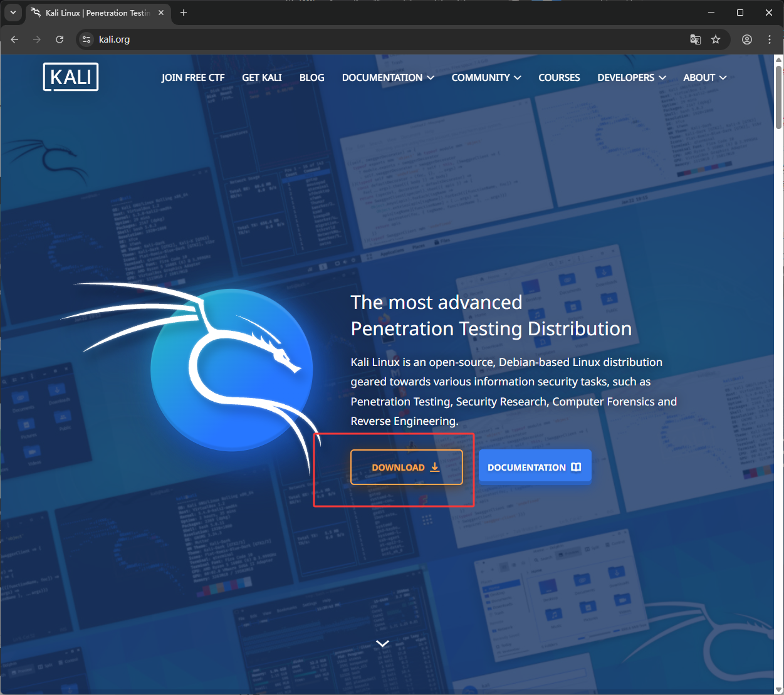Click the 'The most advanced' headline text
Image resolution: width=784 pixels, height=695 pixels.
click(436, 303)
